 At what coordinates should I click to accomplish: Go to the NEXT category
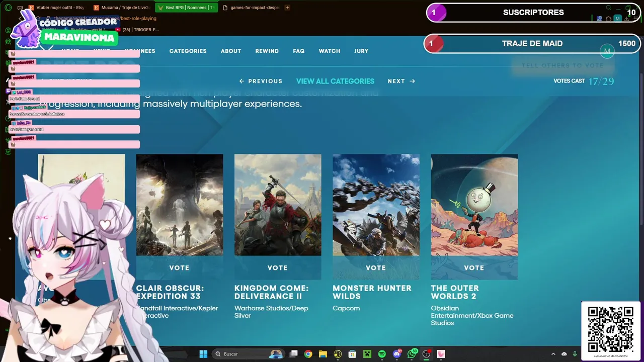[x=401, y=81]
